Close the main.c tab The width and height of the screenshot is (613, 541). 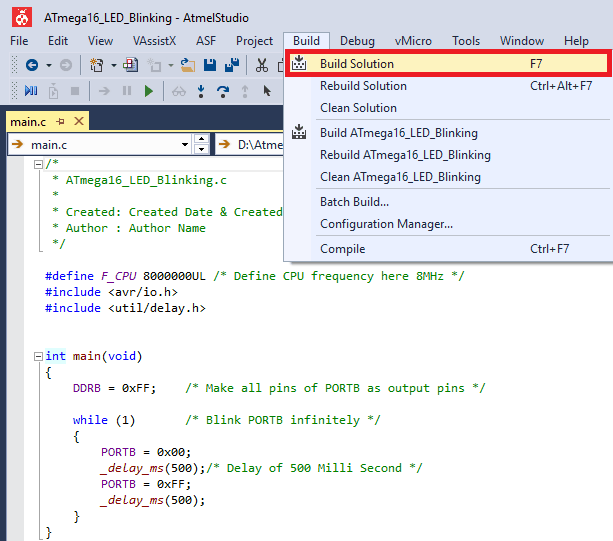(x=79, y=121)
